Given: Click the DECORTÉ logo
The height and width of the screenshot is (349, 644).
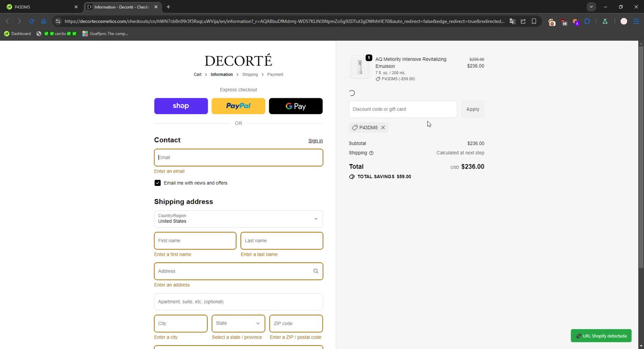Looking at the screenshot, I should [238, 61].
